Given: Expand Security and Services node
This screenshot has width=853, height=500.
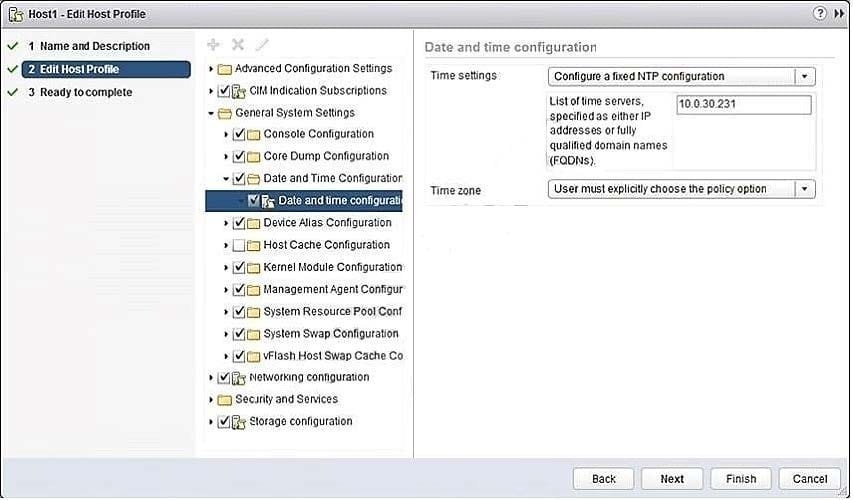Looking at the screenshot, I should [211, 400].
